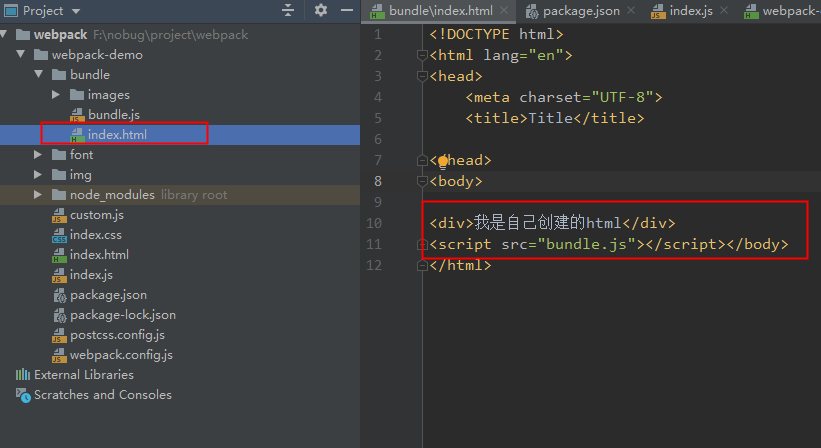Viewport: 821px width, 448px height.
Task: Close the bundle\index.html tab
Action: pos(504,10)
